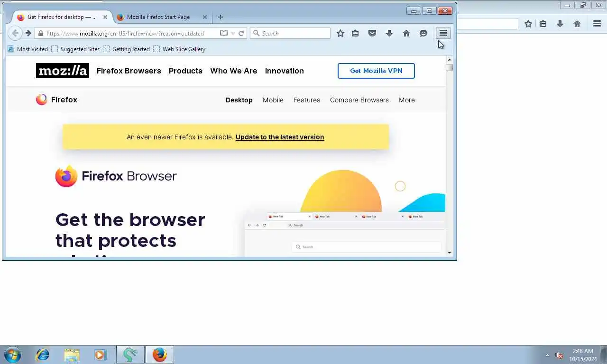The width and height of the screenshot is (607, 364).
Task: Open the taskbar clock showing 2:48 AM
Action: (583, 355)
